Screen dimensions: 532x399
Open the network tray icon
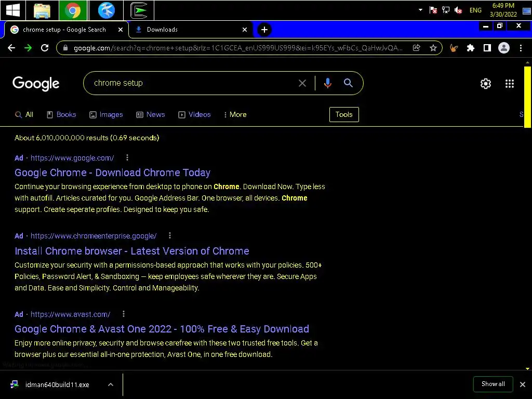point(445,10)
